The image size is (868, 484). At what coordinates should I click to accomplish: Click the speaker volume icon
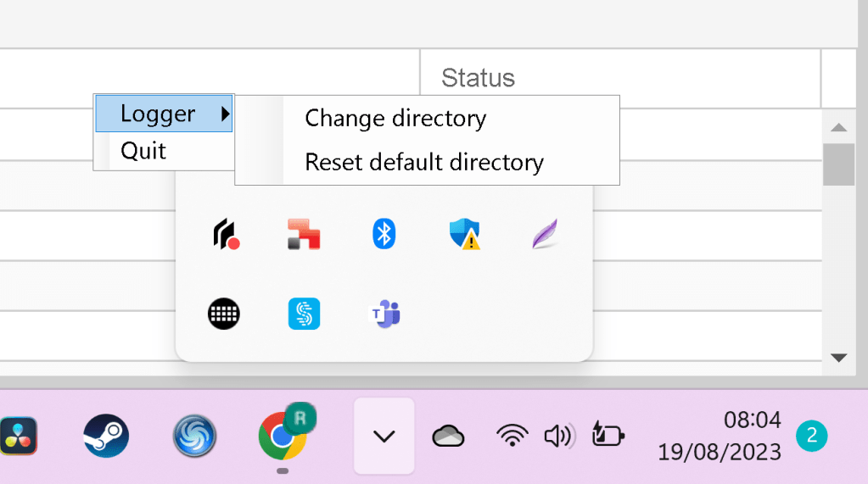point(559,436)
